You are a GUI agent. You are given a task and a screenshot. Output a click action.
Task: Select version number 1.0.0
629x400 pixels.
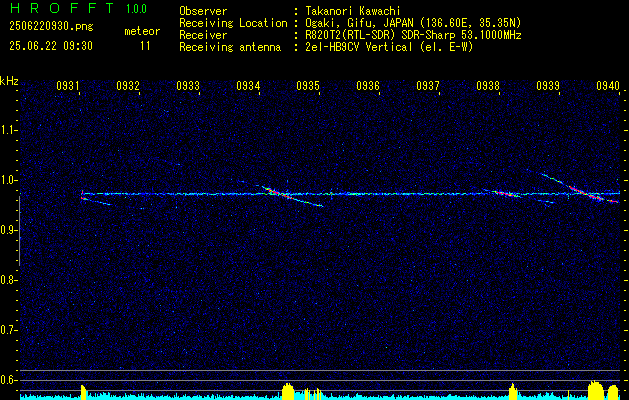tap(136, 9)
